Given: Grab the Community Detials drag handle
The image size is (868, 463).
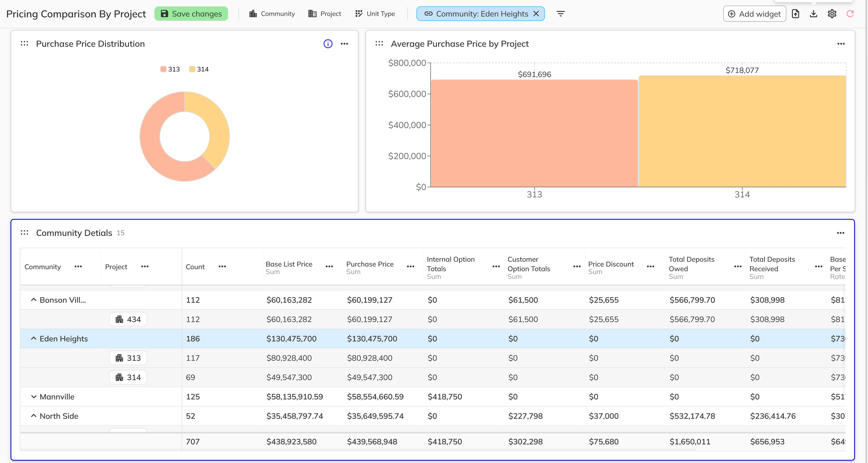Looking at the screenshot, I should pyautogui.click(x=24, y=233).
